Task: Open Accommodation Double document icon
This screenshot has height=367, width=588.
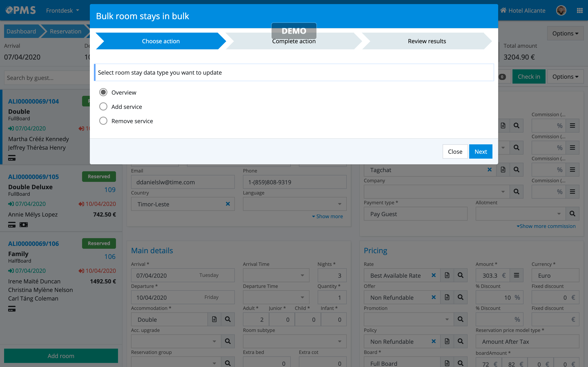Action: click(214, 319)
